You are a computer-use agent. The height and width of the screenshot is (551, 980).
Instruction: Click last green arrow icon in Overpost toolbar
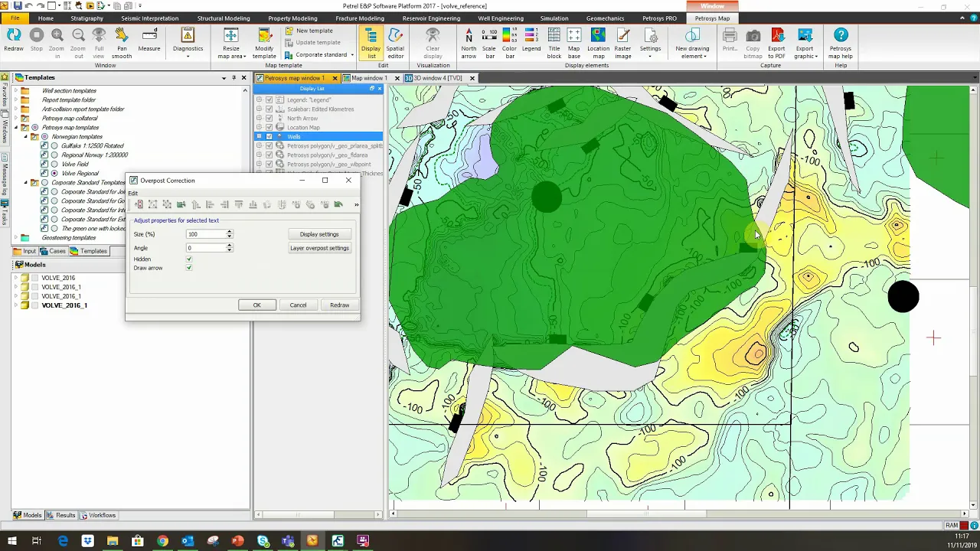(x=338, y=204)
